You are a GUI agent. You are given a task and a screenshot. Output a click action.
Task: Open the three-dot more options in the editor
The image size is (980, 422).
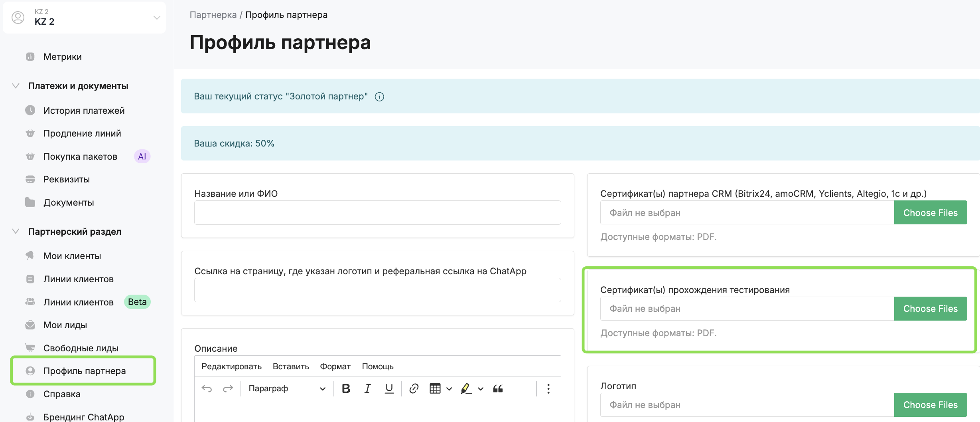(548, 388)
